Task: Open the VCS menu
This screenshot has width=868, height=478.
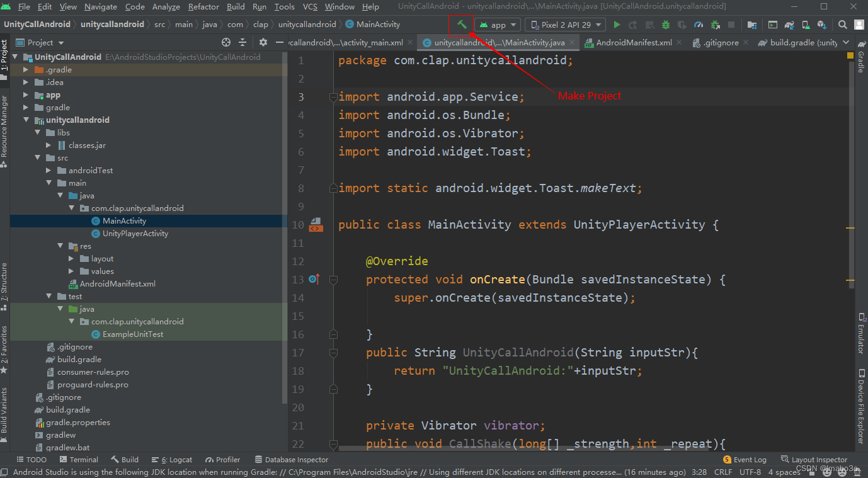Action: click(310, 6)
